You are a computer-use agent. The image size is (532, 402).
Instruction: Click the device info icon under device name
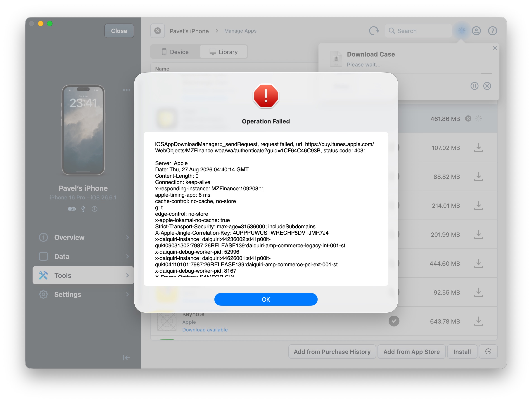95,209
